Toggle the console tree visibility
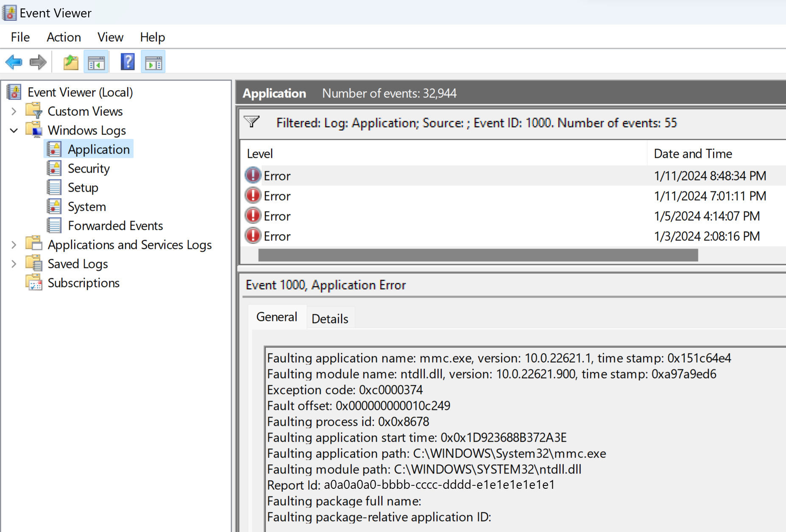This screenshot has width=786, height=532. [x=96, y=62]
